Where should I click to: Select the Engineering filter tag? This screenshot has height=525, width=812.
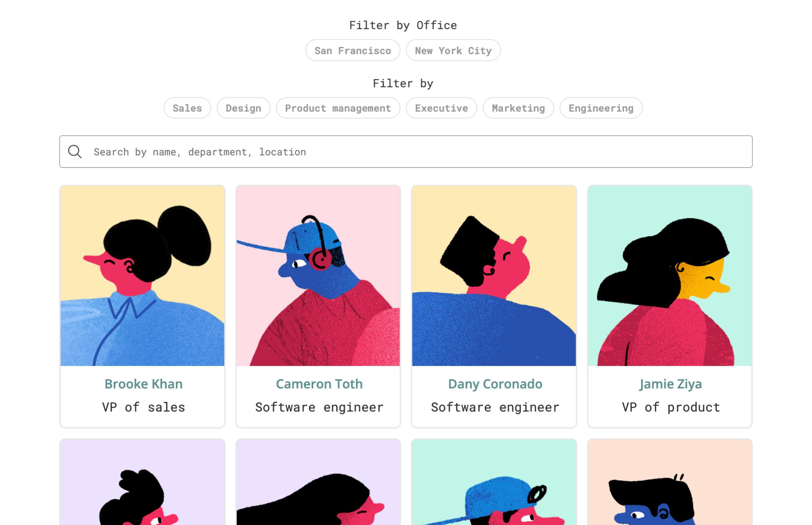(601, 107)
